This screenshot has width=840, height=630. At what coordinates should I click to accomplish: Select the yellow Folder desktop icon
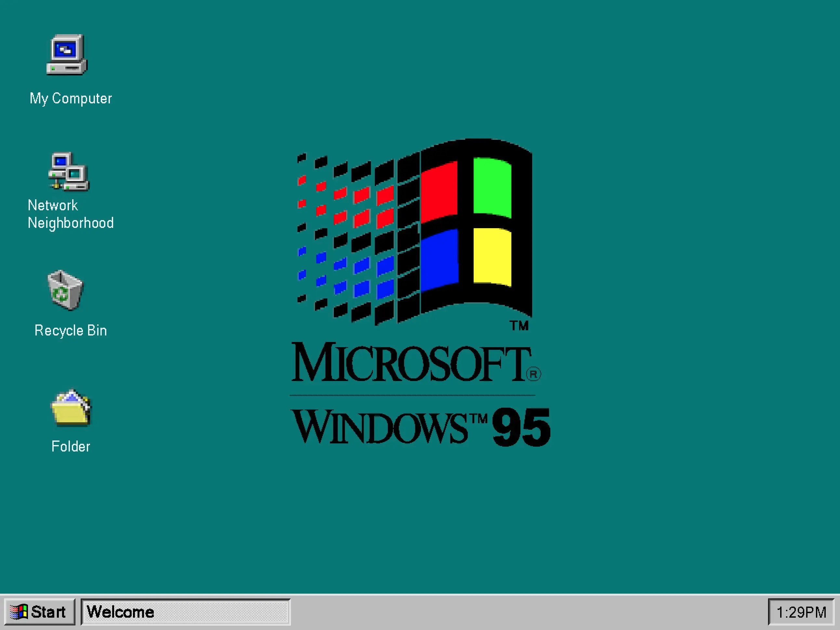pos(71,407)
